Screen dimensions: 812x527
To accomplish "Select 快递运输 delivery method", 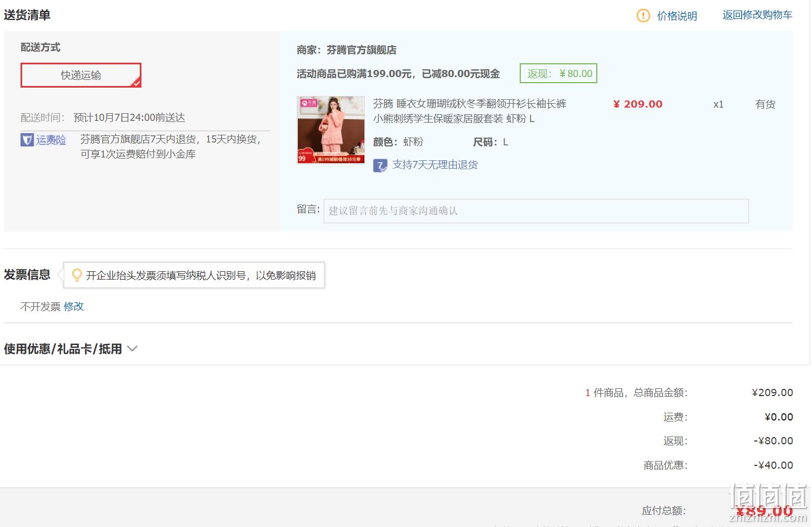I will 81,75.
